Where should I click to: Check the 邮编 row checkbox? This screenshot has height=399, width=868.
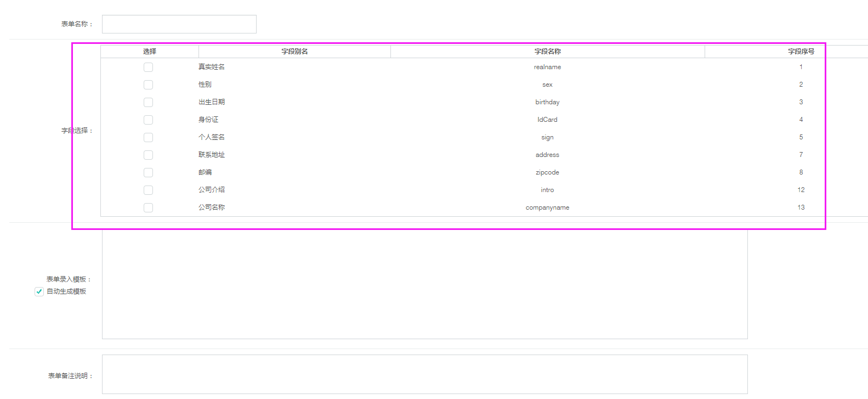[148, 172]
